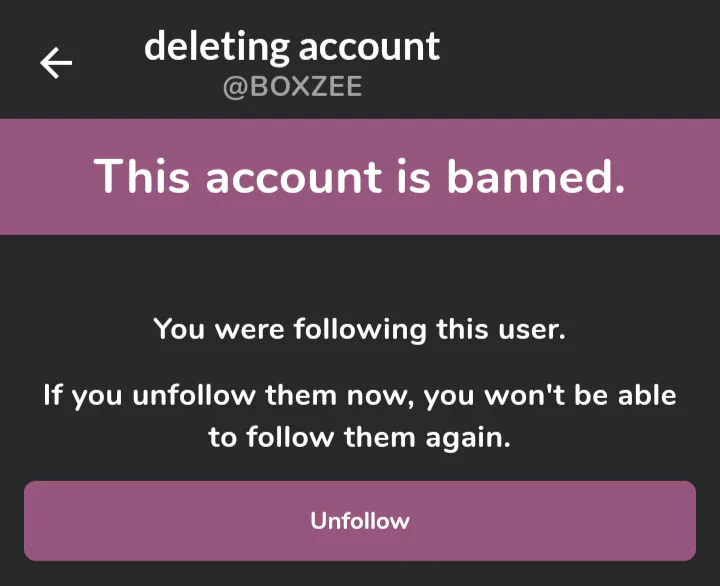Tap the unfollow warning message text

coord(360,416)
